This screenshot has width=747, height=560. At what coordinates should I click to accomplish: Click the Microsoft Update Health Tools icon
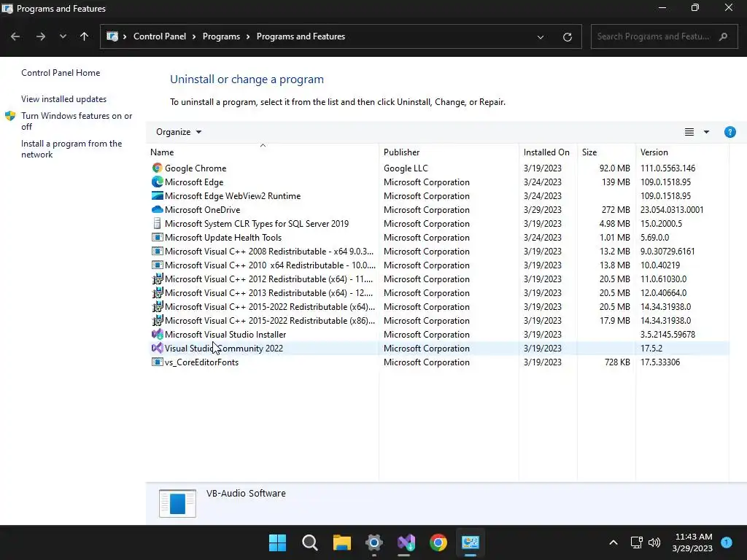pyautogui.click(x=157, y=237)
